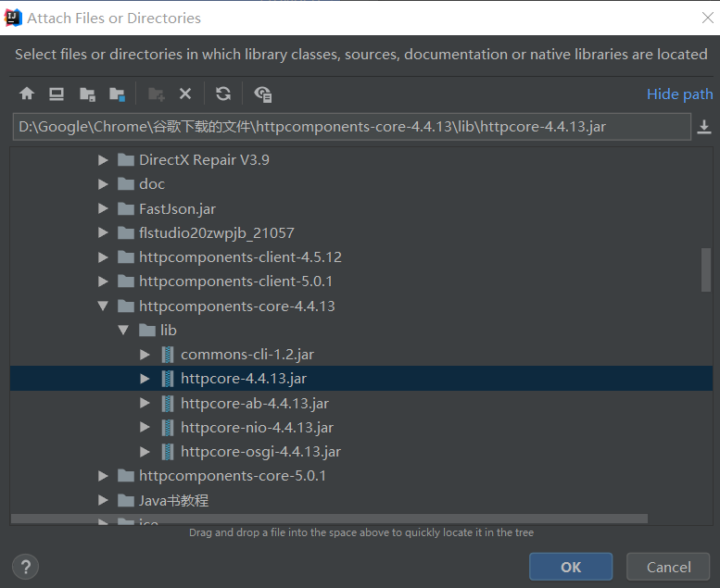Refresh the file tree
Screen dimensions: 720x588
pos(223,94)
